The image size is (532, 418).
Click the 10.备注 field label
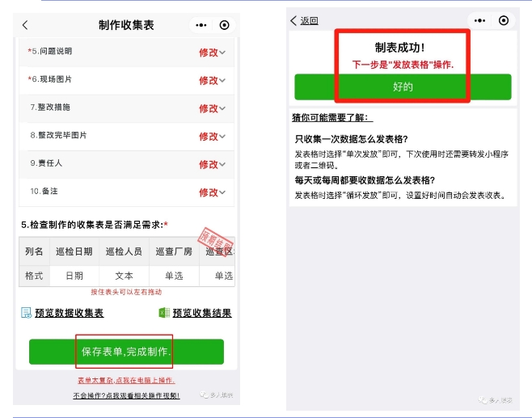click(x=44, y=192)
